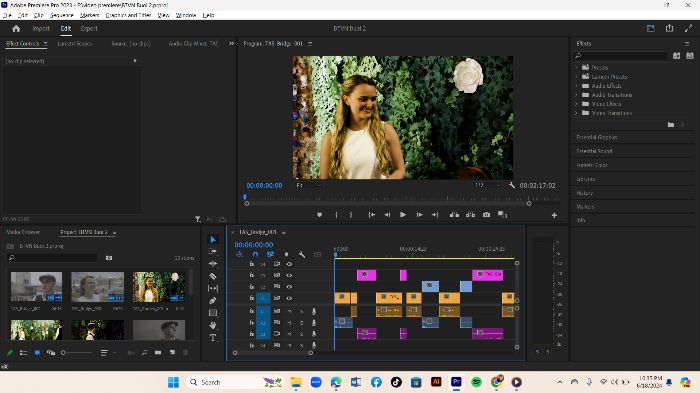Select the Pen tool
This screenshot has width=700, height=393.
coord(213,301)
